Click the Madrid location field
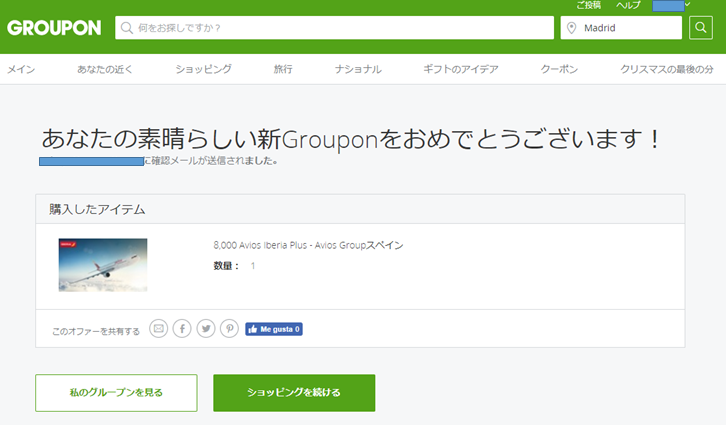This screenshot has width=726, height=425. coord(621,28)
